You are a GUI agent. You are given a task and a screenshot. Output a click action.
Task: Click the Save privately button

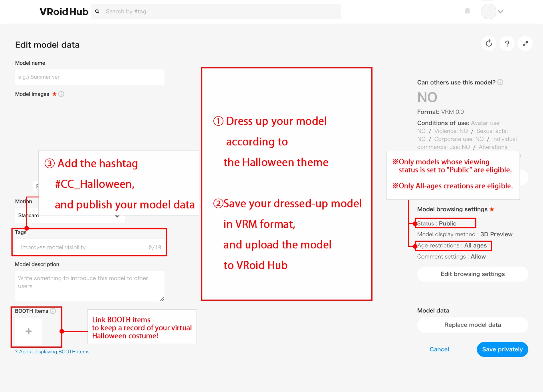[502, 349]
